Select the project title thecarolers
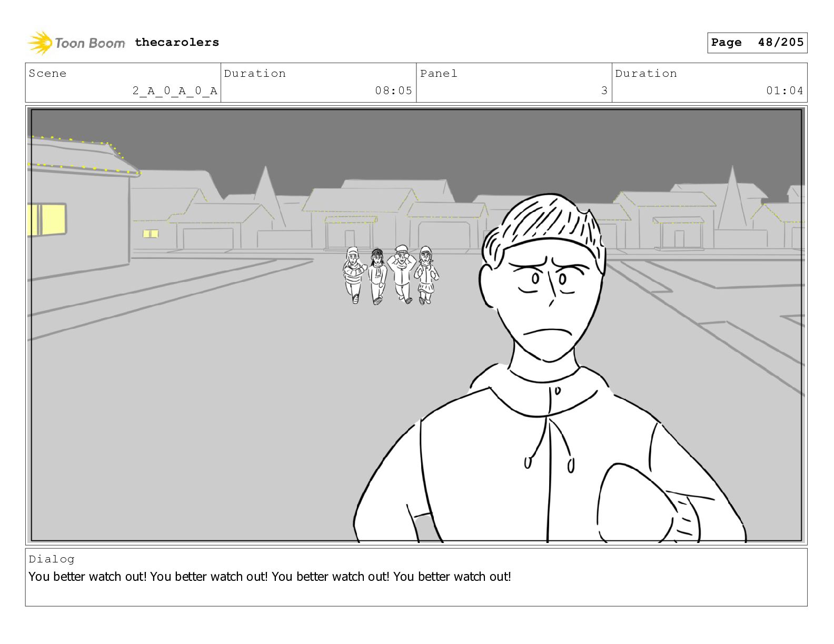Screen dimensions: 834x644 [x=177, y=42]
